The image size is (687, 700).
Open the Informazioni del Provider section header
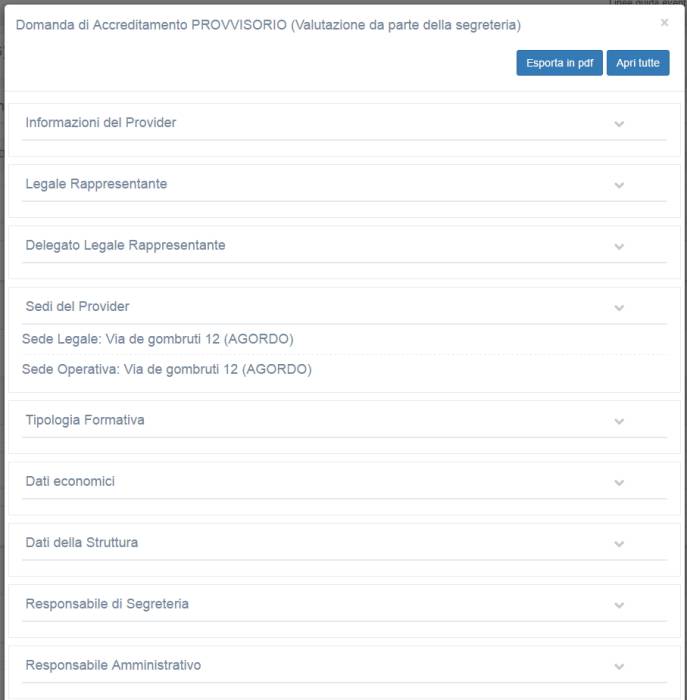point(101,123)
